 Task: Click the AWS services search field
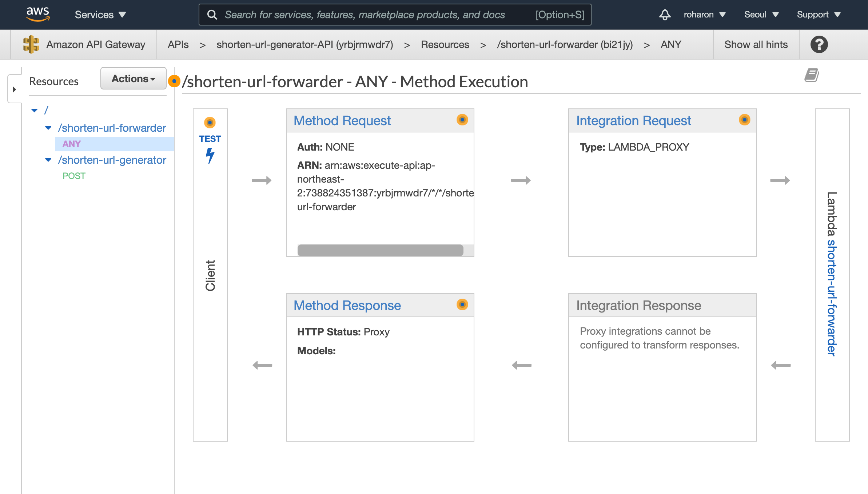coord(365,15)
